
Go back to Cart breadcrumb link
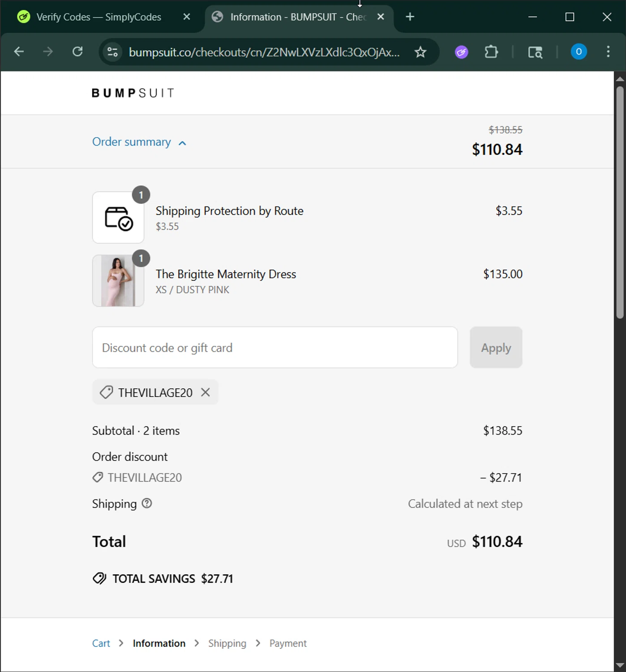click(x=101, y=644)
